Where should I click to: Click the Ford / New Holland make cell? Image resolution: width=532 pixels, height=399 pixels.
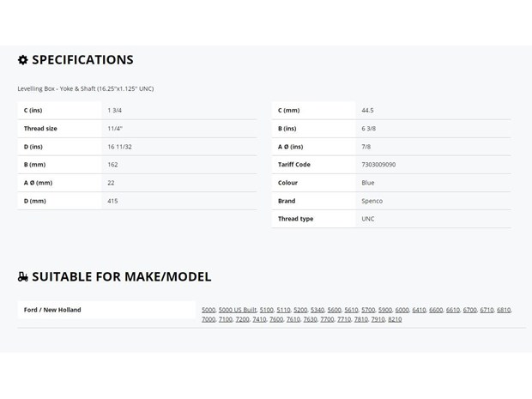(106, 310)
